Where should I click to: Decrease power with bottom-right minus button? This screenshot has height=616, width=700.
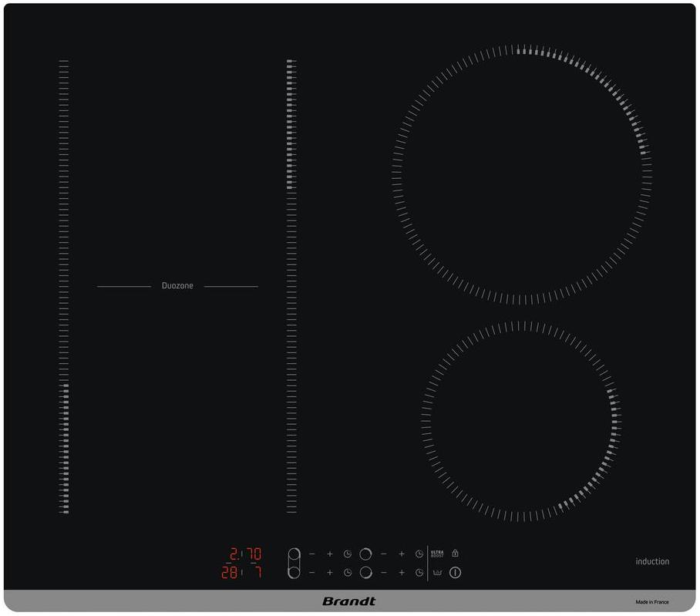383,573
